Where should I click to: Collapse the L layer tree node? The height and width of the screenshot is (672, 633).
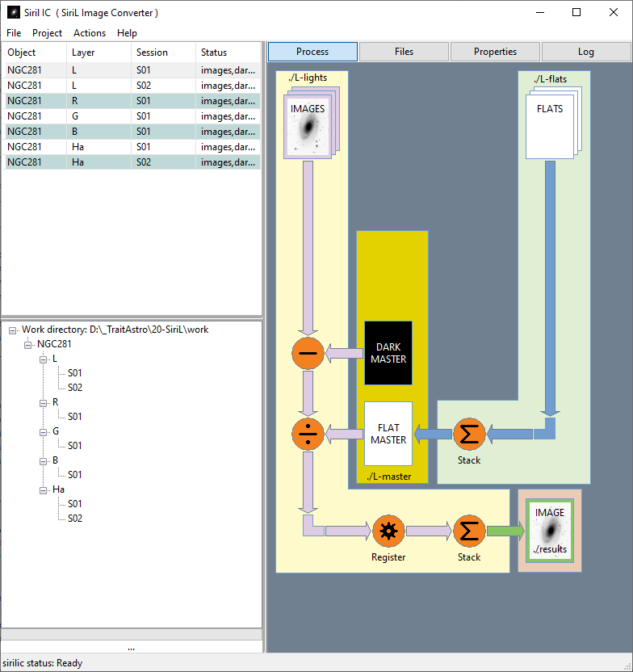[44, 359]
